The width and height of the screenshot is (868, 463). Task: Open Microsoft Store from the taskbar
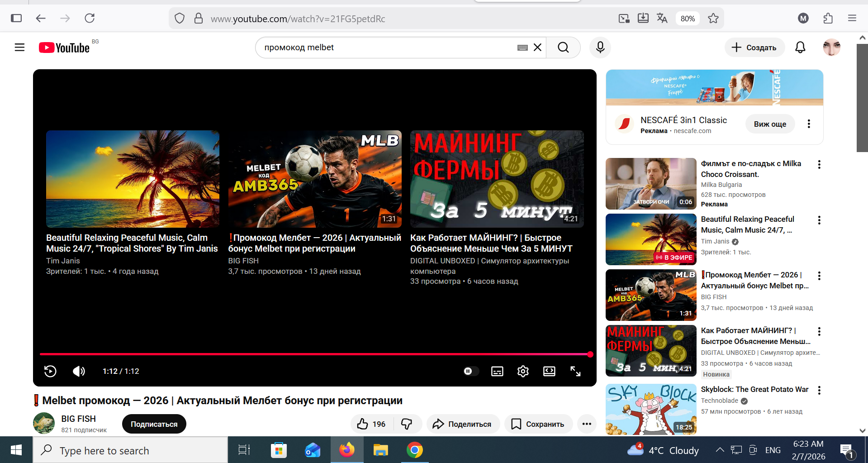[x=279, y=450]
